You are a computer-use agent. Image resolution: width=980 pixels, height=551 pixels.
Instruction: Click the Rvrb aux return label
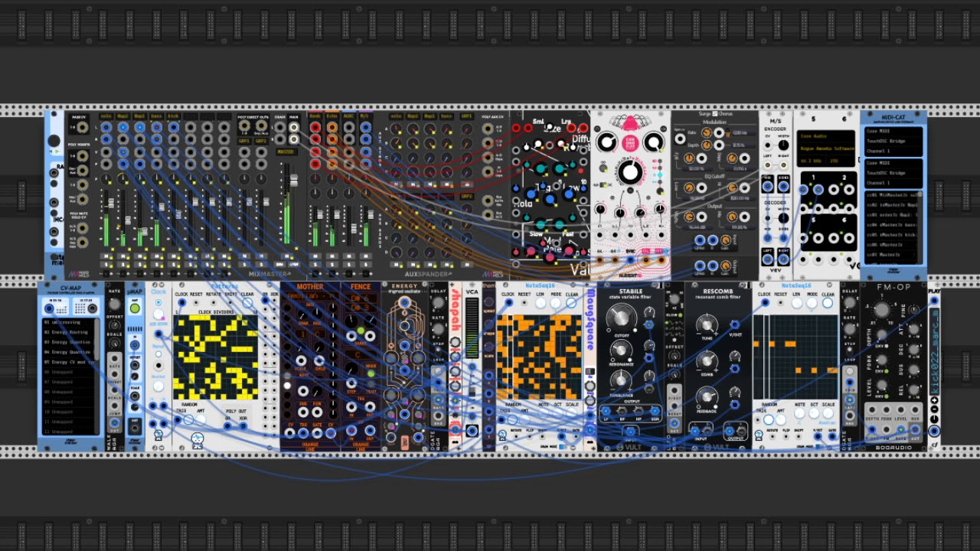click(x=315, y=116)
